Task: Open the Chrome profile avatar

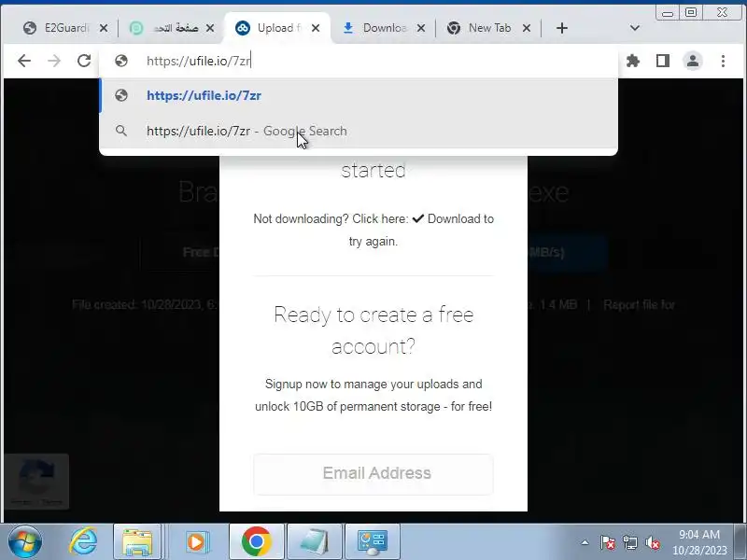Action: pyautogui.click(x=693, y=61)
